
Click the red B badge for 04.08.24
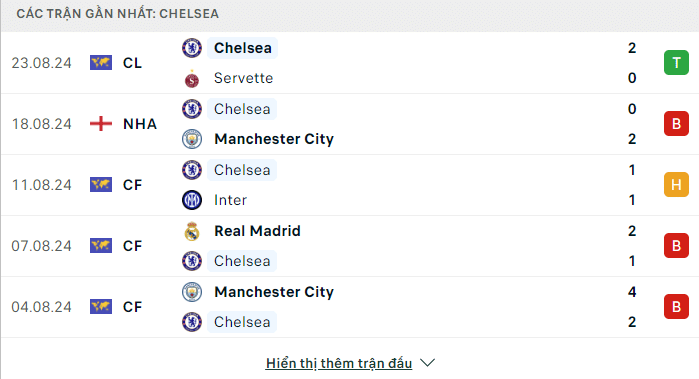point(676,307)
